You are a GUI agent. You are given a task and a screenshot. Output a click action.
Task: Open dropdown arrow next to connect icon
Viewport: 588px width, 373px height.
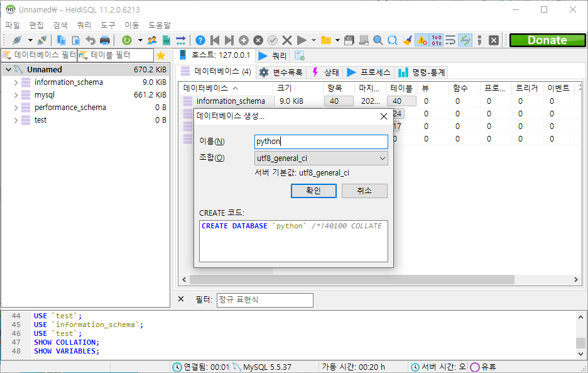click(30, 40)
